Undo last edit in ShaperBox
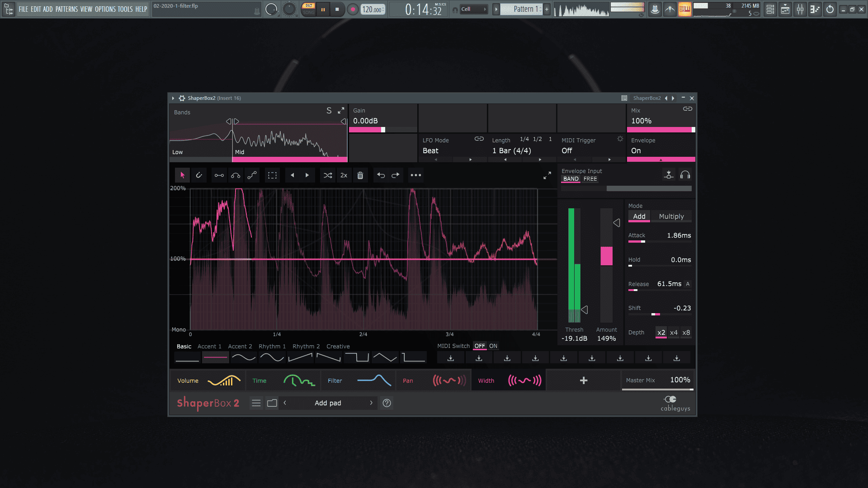 [x=381, y=175]
